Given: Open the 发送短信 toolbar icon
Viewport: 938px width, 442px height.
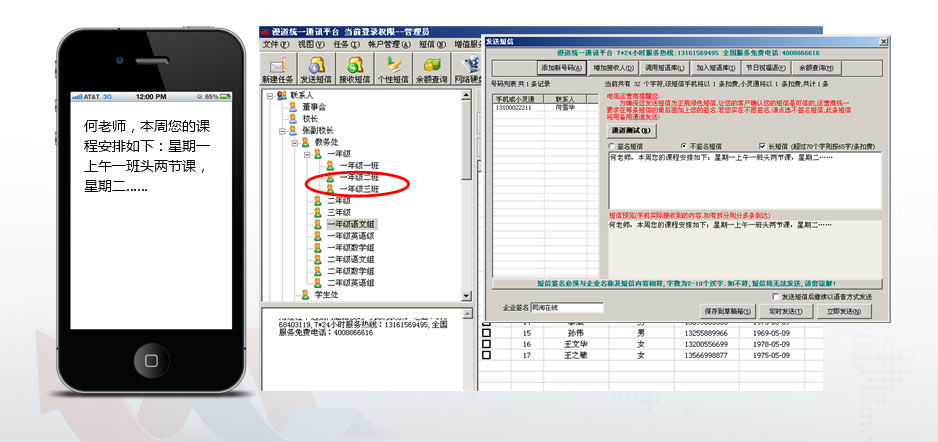Looking at the screenshot, I should (316, 67).
